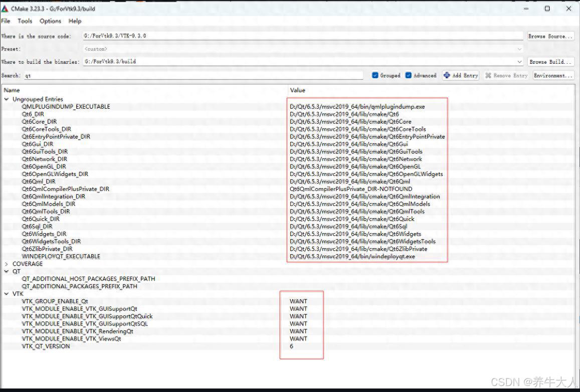
Task: Select the WINDEPLOYQT_EXECUTABLE entry
Action: pos(61,256)
